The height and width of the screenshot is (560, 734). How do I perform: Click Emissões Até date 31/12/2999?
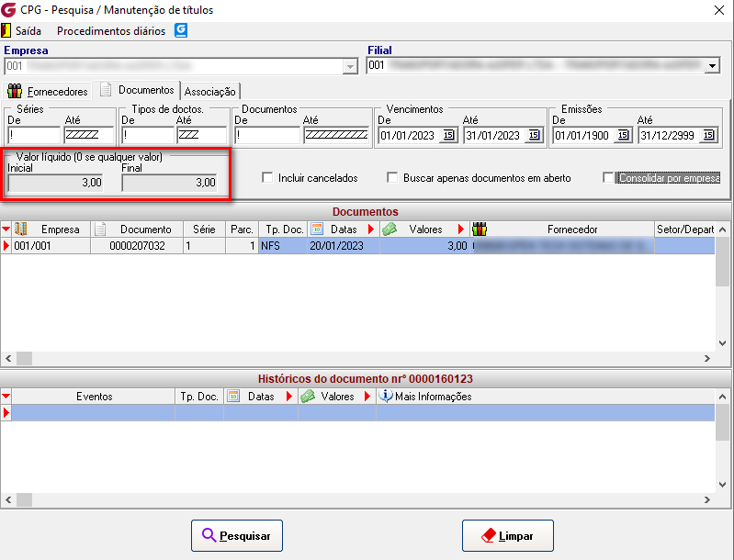pos(668,136)
